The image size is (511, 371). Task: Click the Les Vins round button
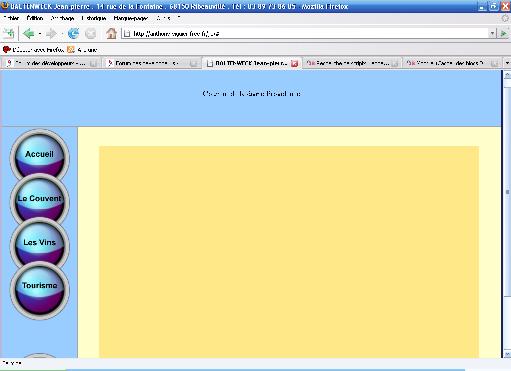click(39, 243)
